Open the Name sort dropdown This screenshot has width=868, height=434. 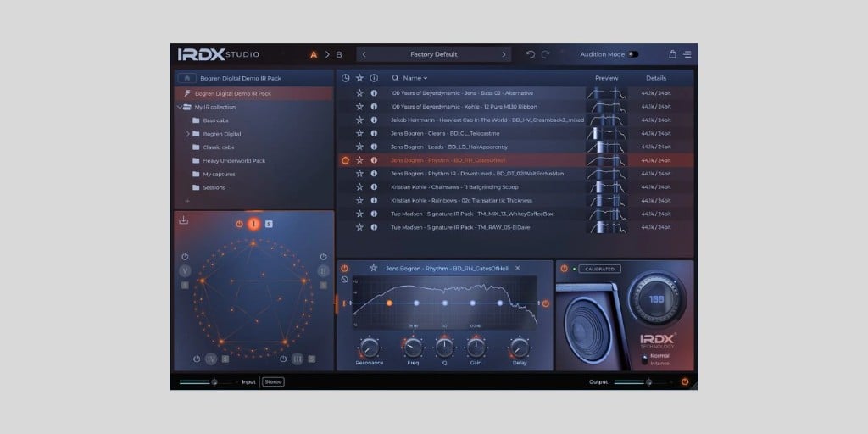(415, 78)
